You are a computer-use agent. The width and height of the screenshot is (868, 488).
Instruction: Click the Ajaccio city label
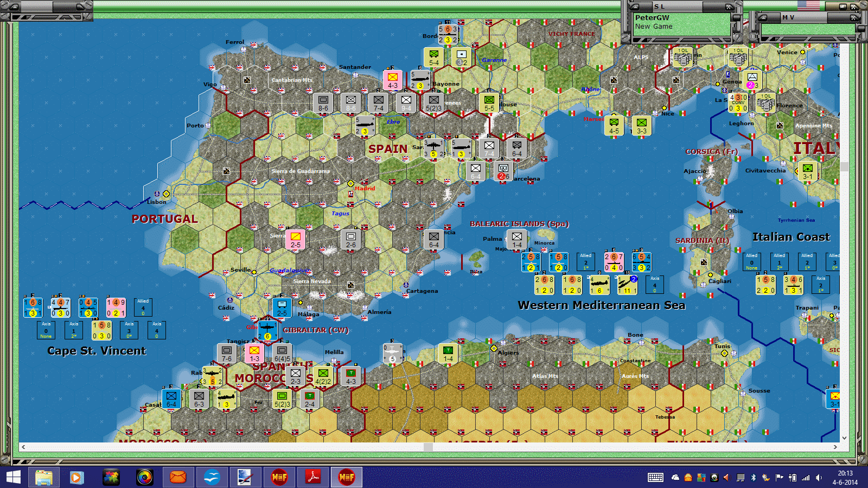pos(695,171)
